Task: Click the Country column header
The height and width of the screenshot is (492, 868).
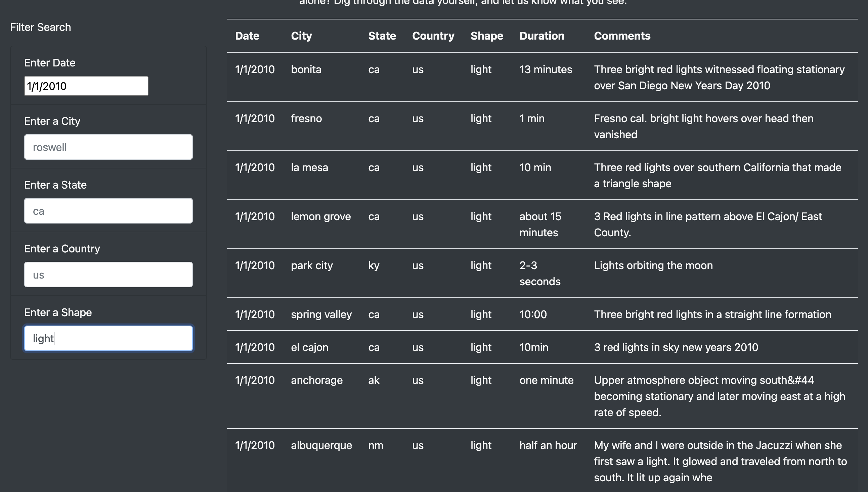Action: click(x=433, y=36)
